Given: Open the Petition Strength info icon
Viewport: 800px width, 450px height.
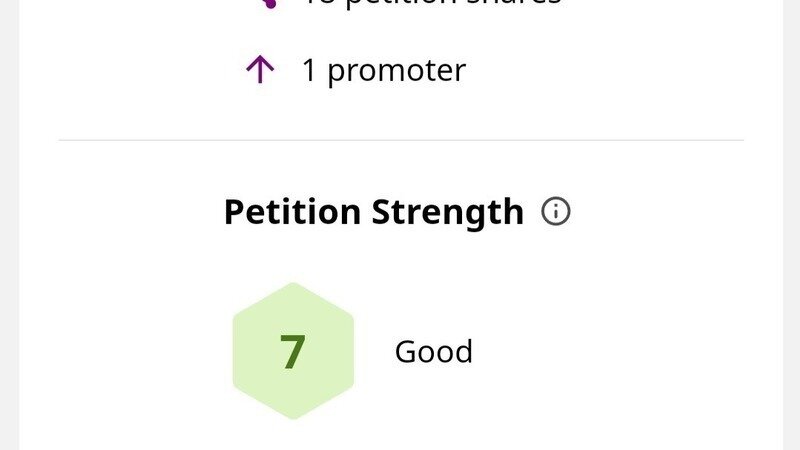Looking at the screenshot, I should [x=556, y=211].
